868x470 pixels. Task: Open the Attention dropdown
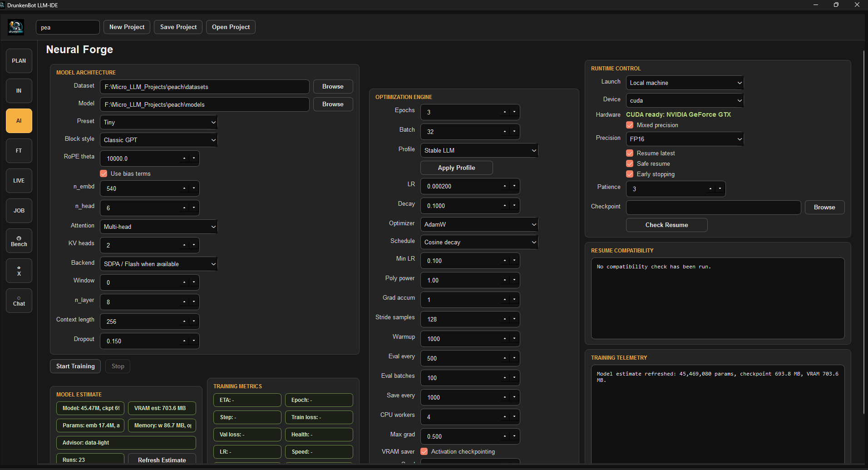pos(159,227)
